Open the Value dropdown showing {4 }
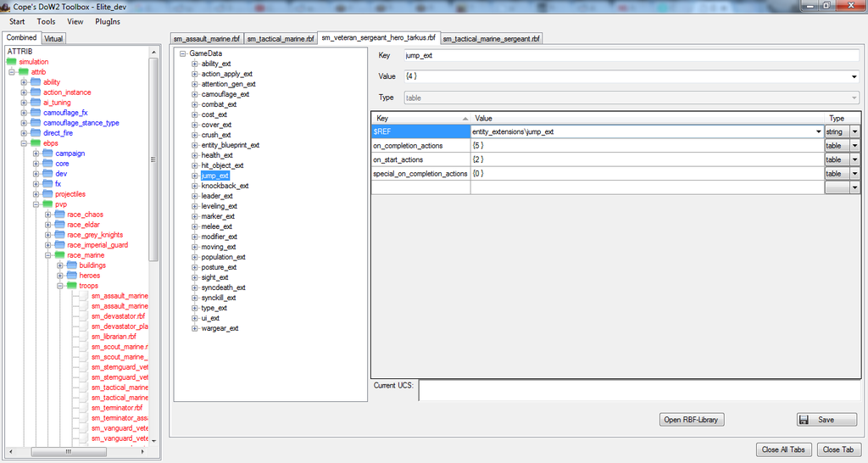This screenshot has height=463, width=868. pos(854,76)
